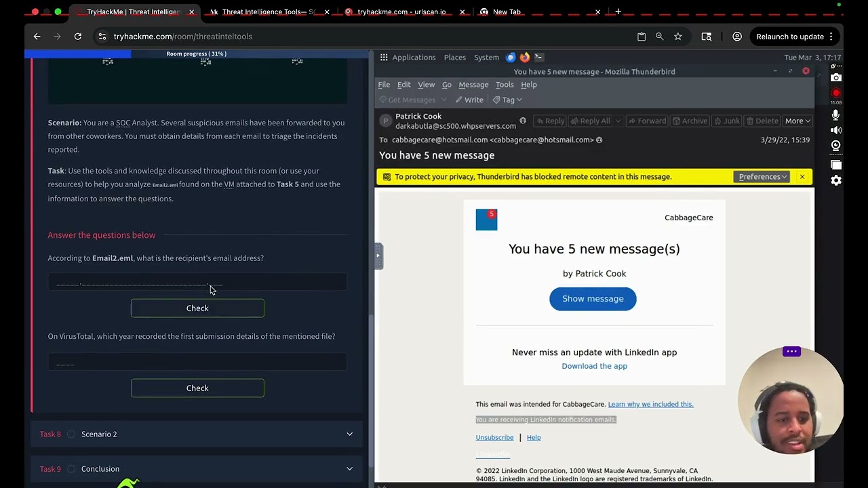The image size is (868, 488).
Task: Delete the email
Action: pyautogui.click(x=762, y=121)
